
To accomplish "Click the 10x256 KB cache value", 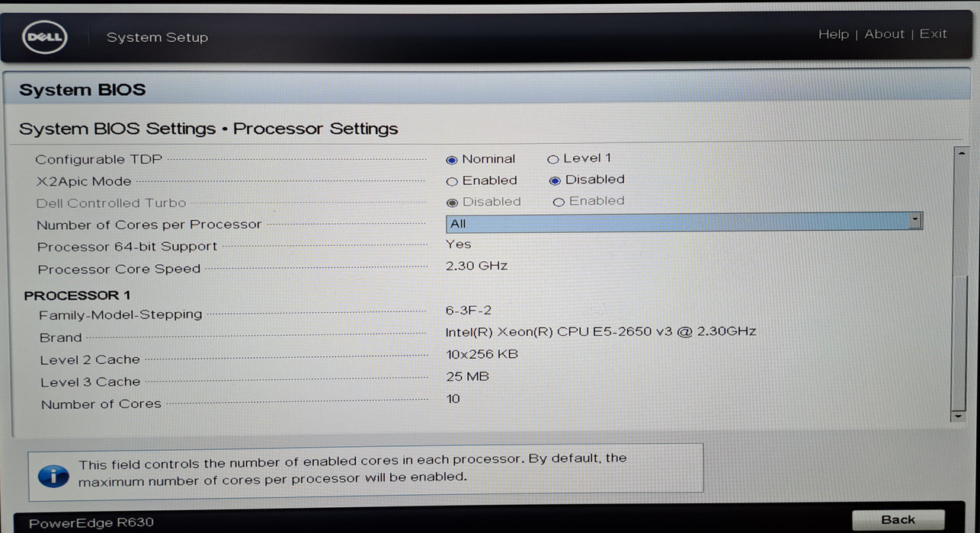I will tap(482, 354).
